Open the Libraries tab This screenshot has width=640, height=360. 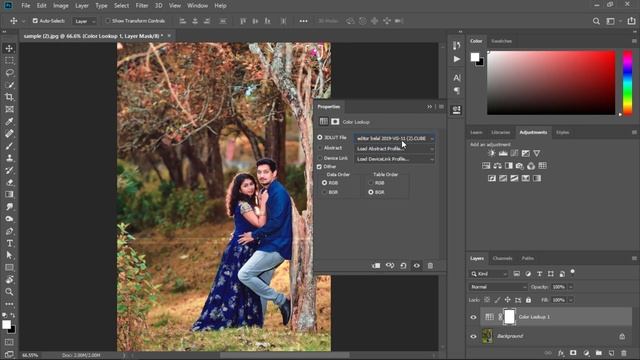(x=500, y=132)
